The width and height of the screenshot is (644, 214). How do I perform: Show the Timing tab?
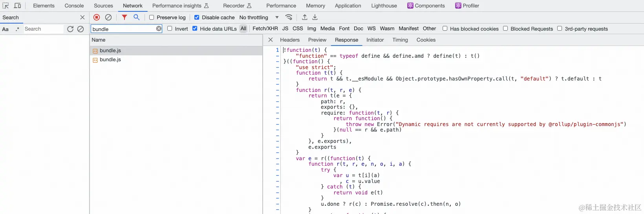click(400, 40)
